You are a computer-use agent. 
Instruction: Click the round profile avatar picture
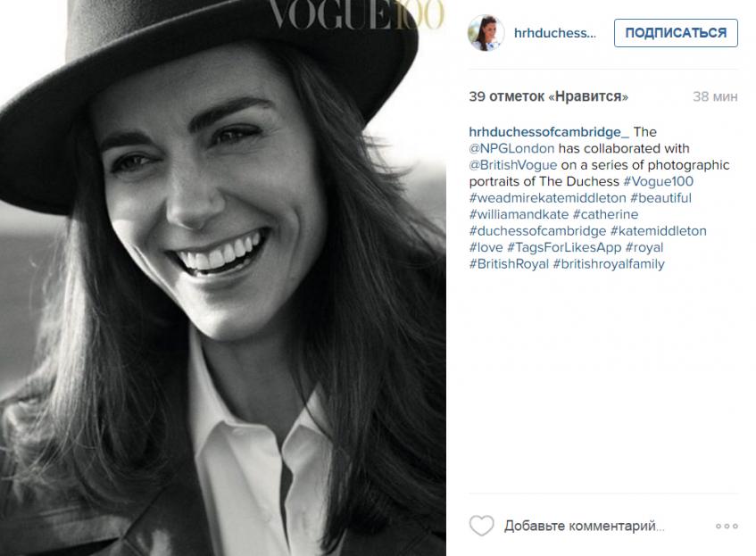(486, 33)
